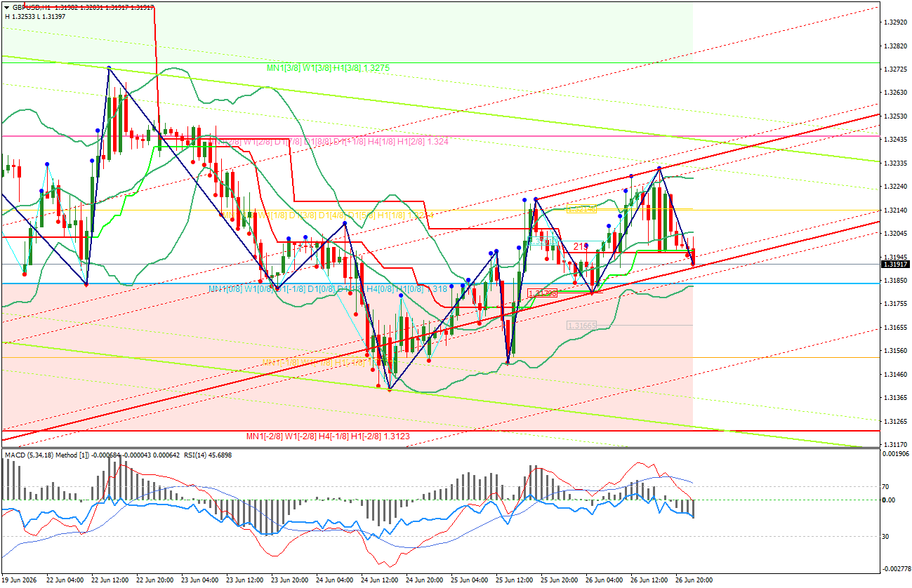Click the red '215' number on the chart
Screen dimensions: 912x588
click(581, 246)
